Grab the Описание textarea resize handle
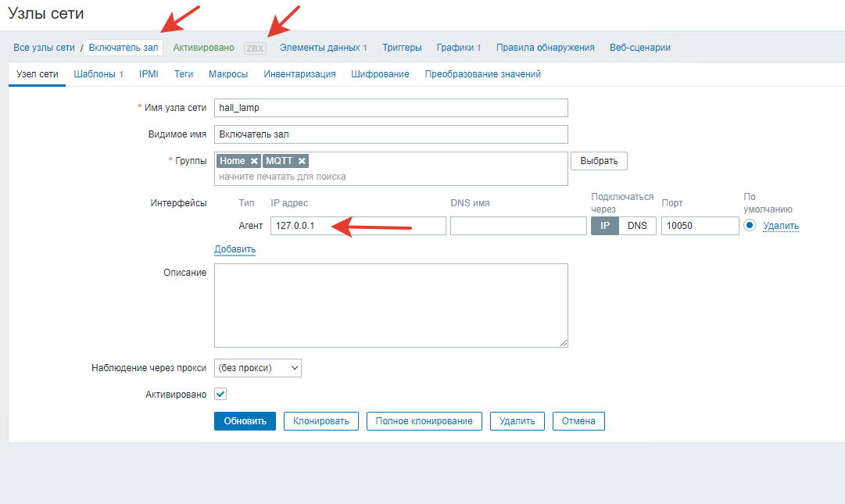 tap(564, 343)
